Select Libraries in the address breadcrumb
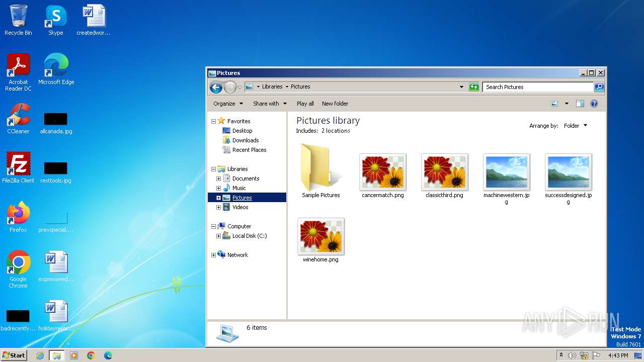This screenshot has height=362, width=644. click(272, 86)
